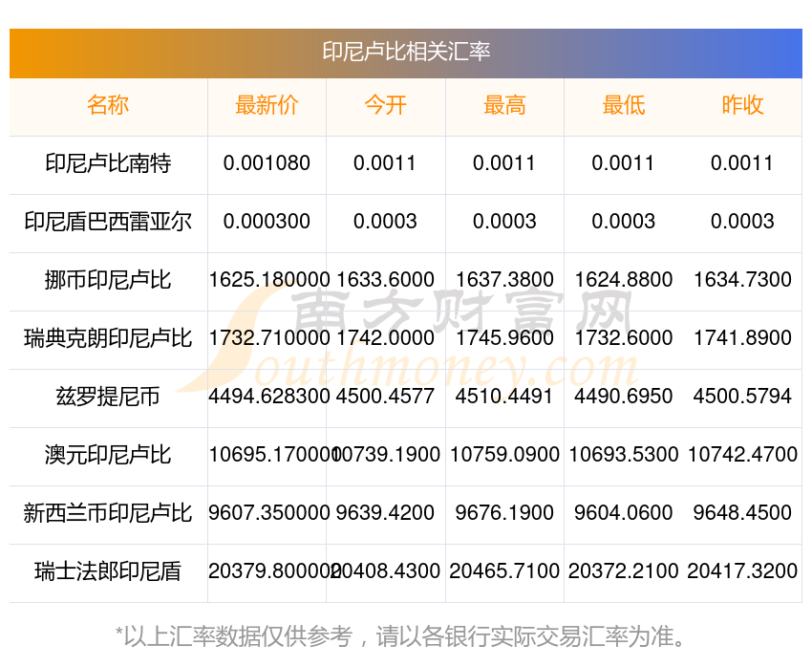
Task: Select the high value 20465.7100
Action: point(504,571)
